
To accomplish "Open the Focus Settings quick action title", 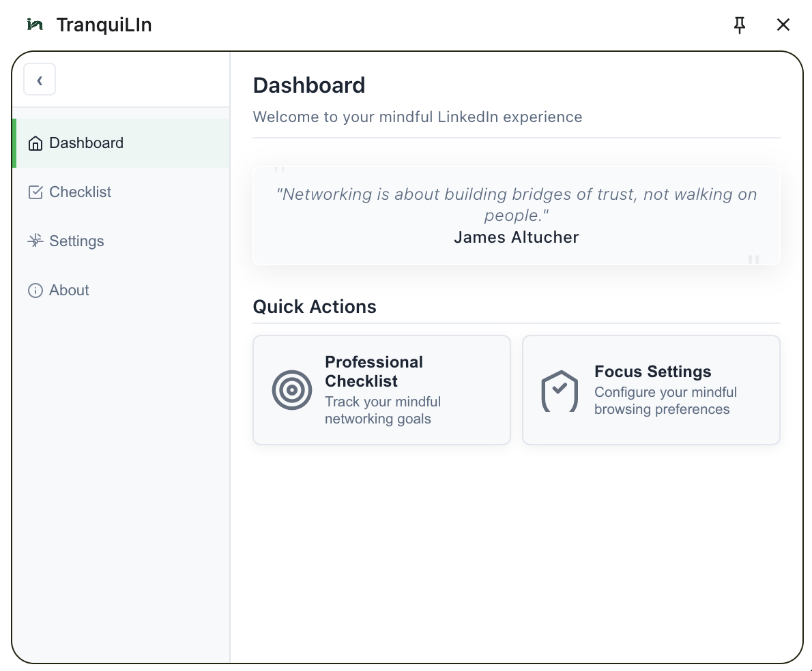I will [x=652, y=372].
